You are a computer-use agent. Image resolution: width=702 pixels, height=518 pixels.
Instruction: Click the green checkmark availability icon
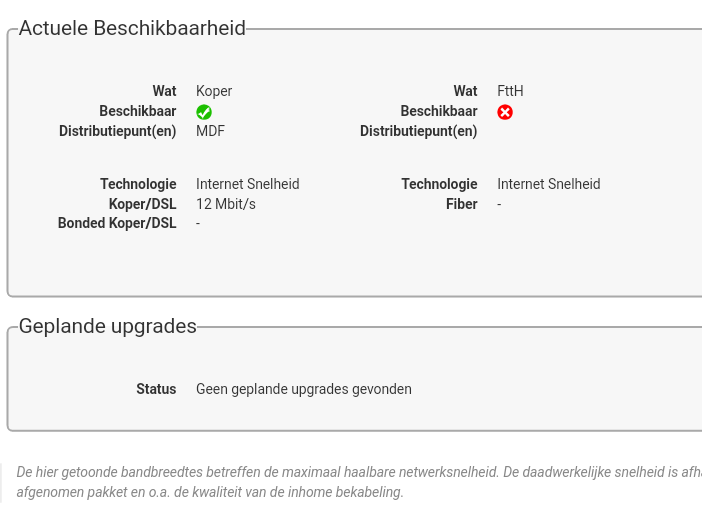[x=204, y=112]
